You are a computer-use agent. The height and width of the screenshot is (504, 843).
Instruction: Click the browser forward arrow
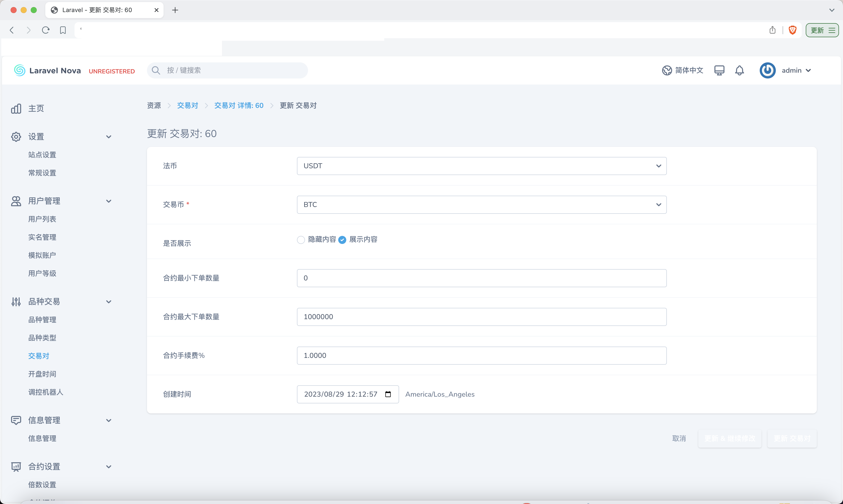[x=28, y=30]
